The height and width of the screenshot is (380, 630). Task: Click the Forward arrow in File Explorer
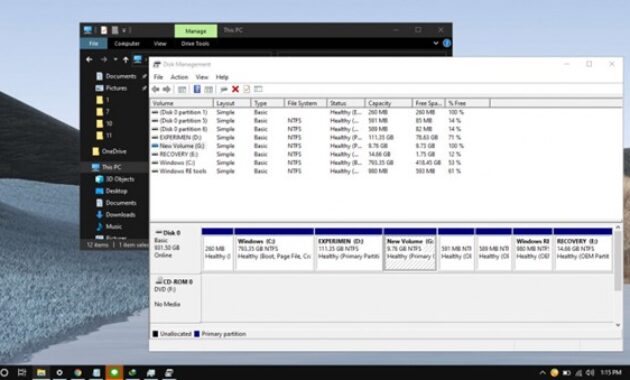(104, 59)
